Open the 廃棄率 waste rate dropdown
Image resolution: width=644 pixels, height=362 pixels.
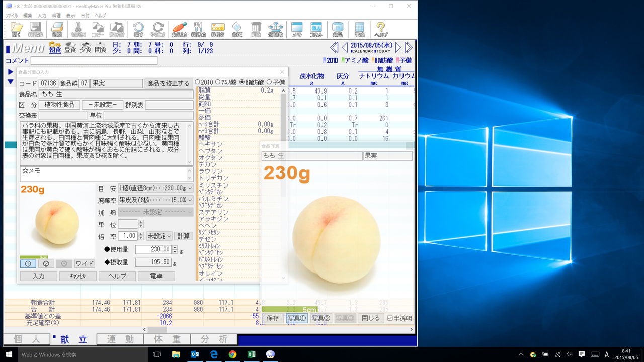click(155, 200)
